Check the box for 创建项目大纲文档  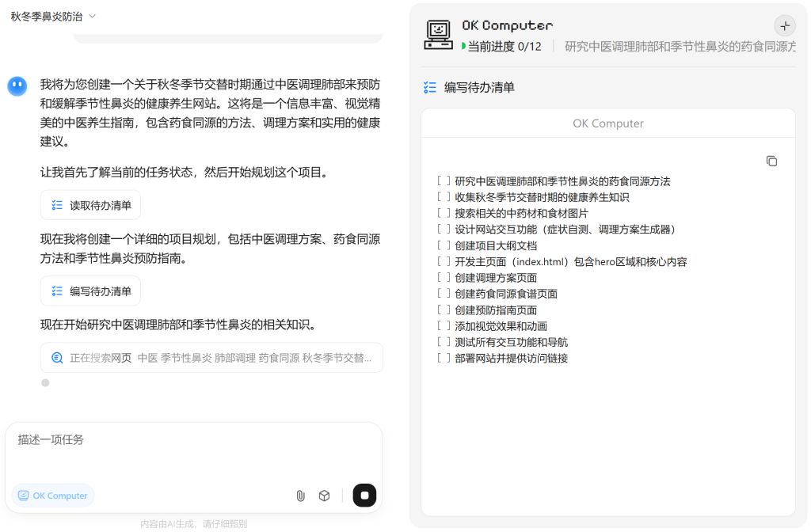[444, 245]
